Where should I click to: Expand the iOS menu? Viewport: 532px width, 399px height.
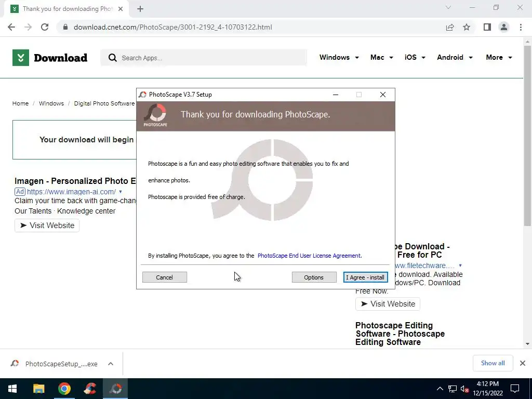click(415, 57)
